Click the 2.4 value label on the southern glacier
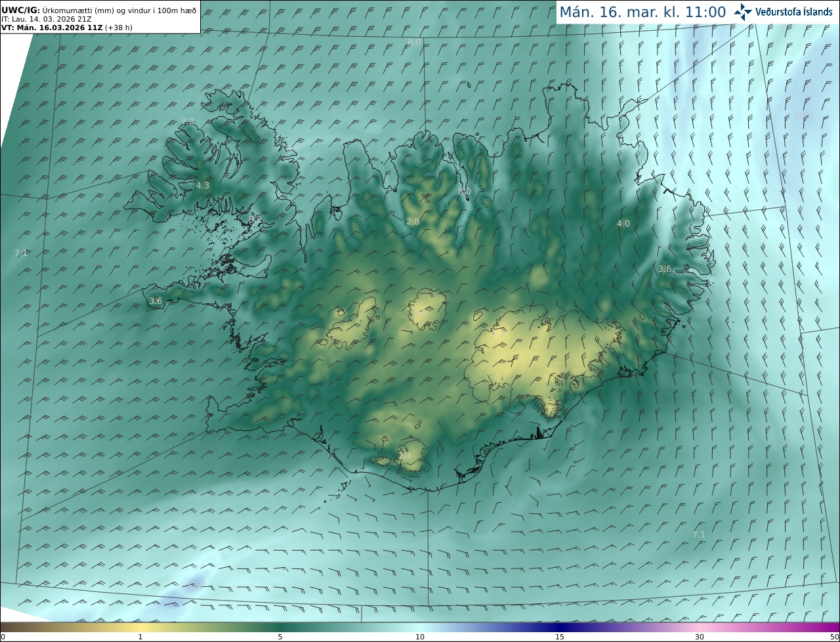The image size is (840, 642). click(x=405, y=456)
